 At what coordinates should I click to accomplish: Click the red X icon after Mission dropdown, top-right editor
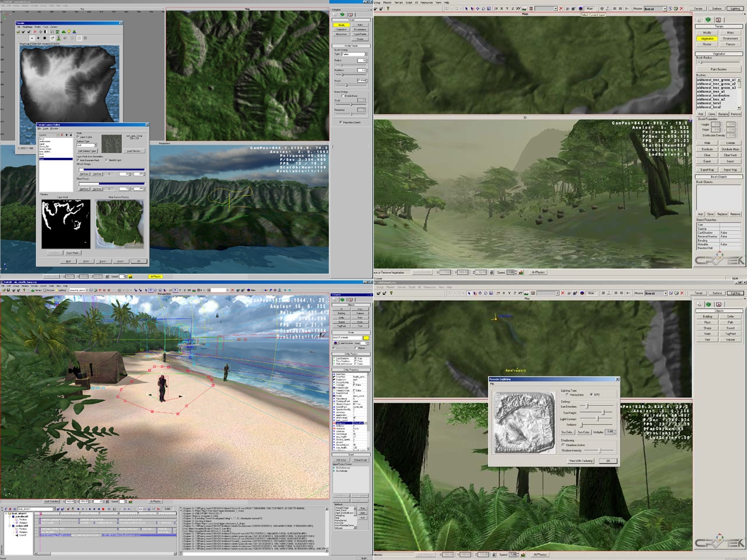click(682, 9)
